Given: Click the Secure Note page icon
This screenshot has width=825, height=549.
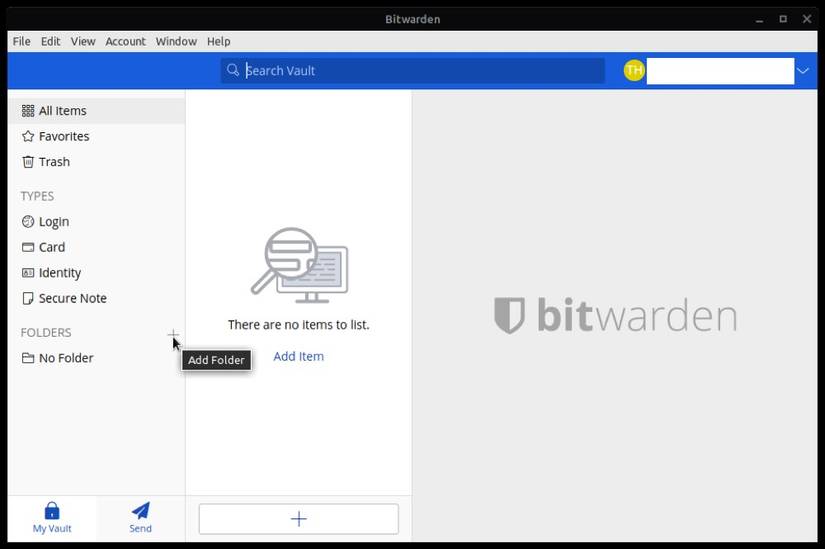Looking at the screenshot, I should click(28, 298).
